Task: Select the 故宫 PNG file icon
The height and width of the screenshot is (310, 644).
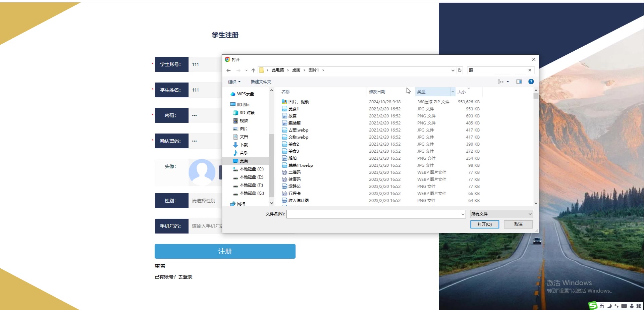Action: (284, 116)
